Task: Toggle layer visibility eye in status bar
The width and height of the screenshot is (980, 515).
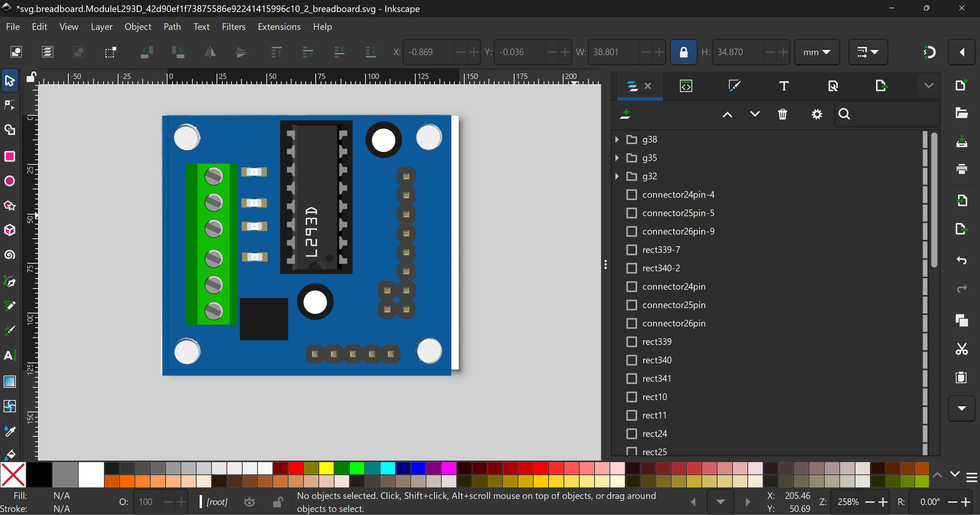Action: (x=249, y=502)
